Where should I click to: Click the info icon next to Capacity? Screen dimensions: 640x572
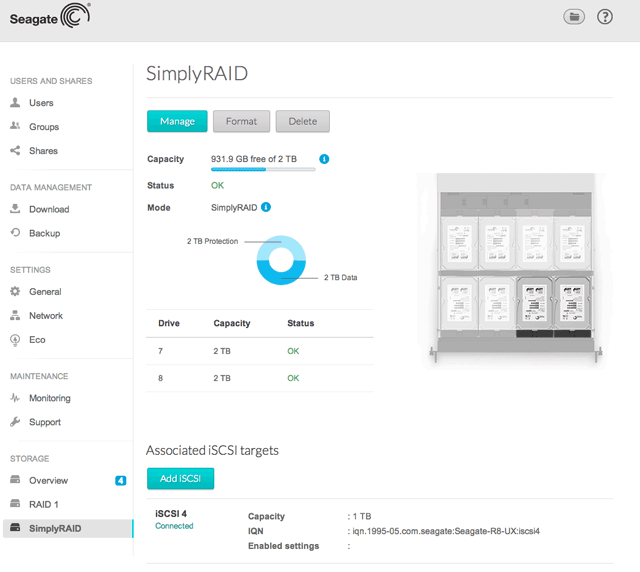(x=324, y=159)
